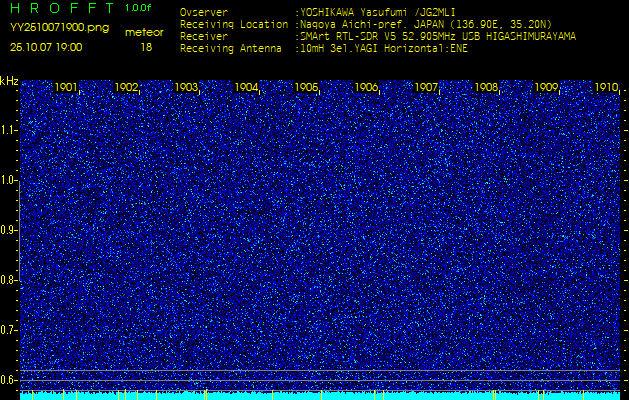Click the 1.0.0f version label
This screenshot has height=400, width=629.
(138, 8)
